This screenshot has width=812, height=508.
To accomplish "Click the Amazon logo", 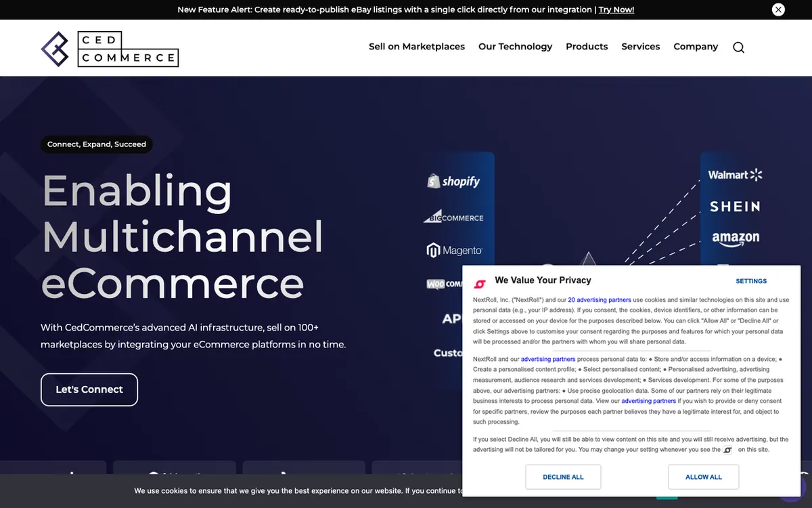I will [x=736, y=239].
